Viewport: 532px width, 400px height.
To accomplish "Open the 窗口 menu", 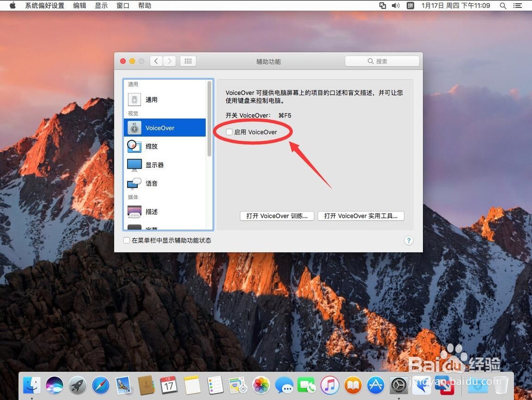I will [x=123, y=5].
